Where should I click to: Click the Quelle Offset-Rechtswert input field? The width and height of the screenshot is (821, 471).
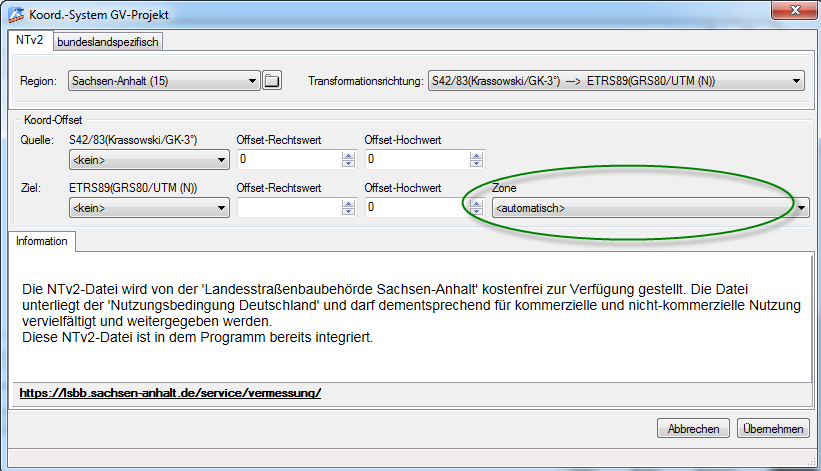pos(288,159)
